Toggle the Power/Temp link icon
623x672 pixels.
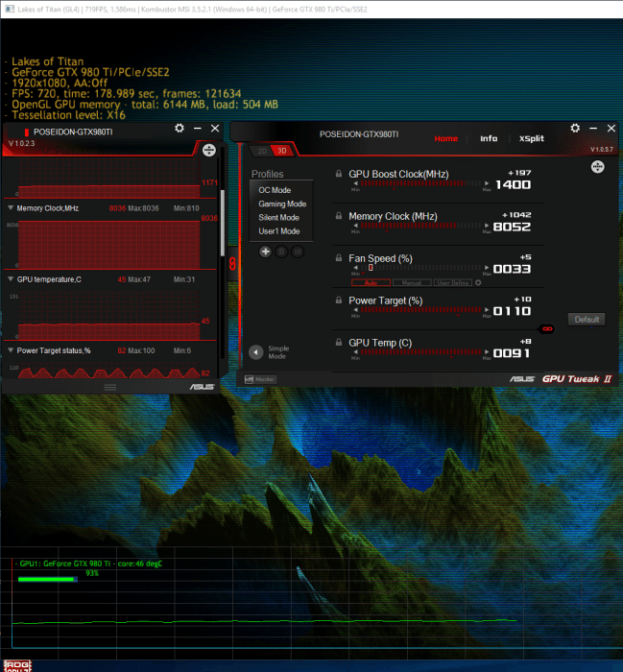[x=547, y=329]
